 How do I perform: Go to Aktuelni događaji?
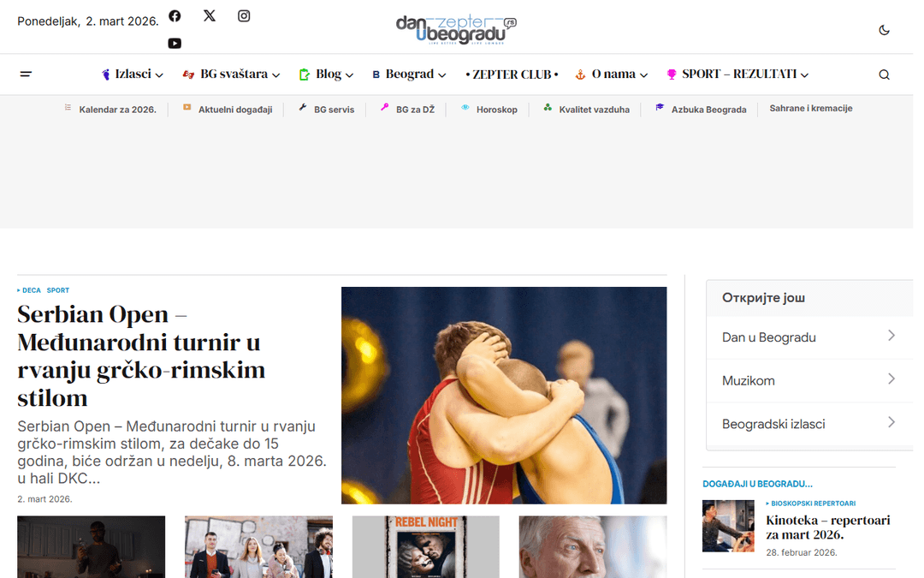(235, 110)
